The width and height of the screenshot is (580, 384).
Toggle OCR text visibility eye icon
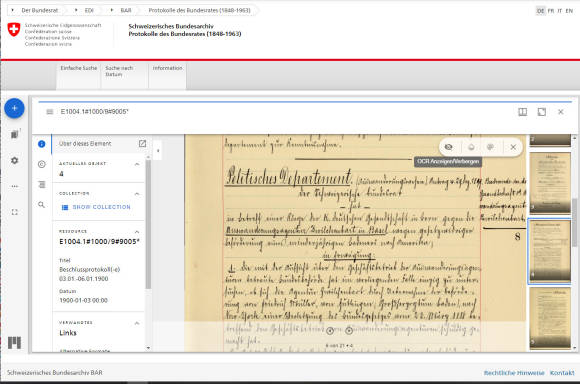pyautogui.click(x=448, y=147)
